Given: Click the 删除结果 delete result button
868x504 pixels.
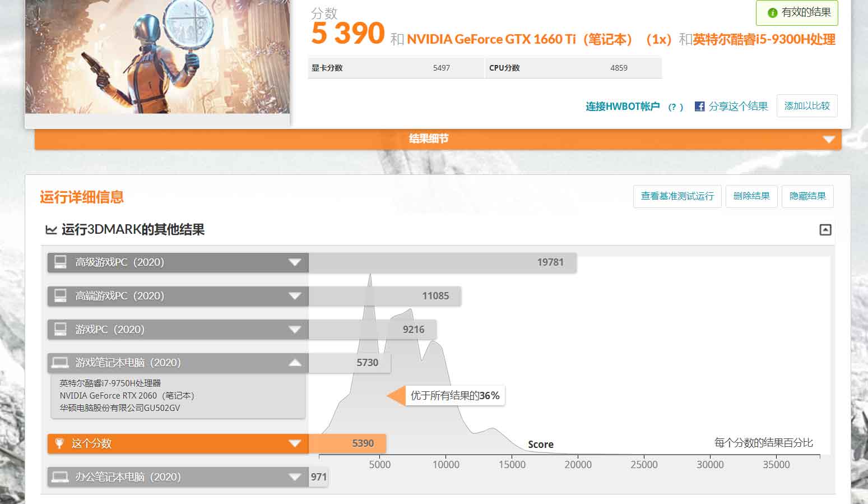Looking at the screenshot, I should [x=751, y=196].
